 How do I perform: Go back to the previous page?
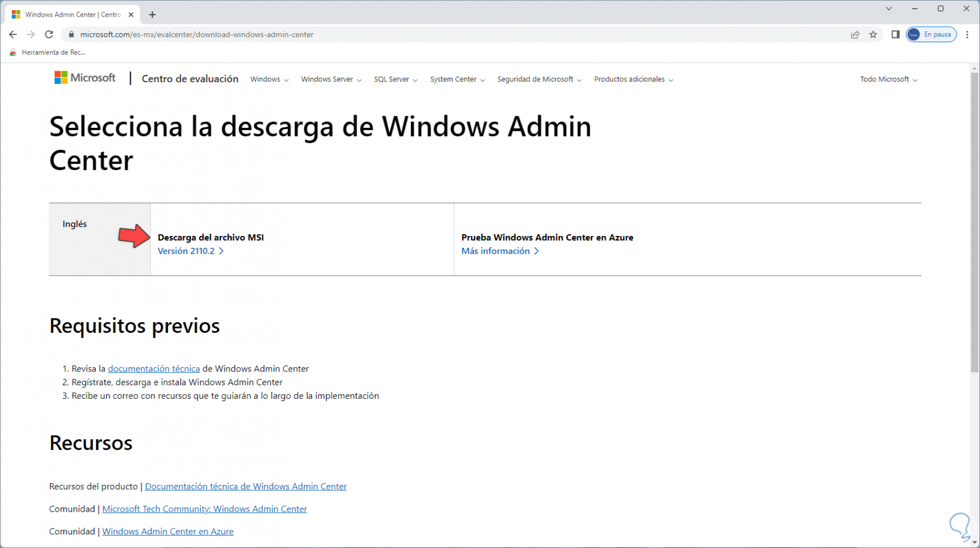(13, 34)
